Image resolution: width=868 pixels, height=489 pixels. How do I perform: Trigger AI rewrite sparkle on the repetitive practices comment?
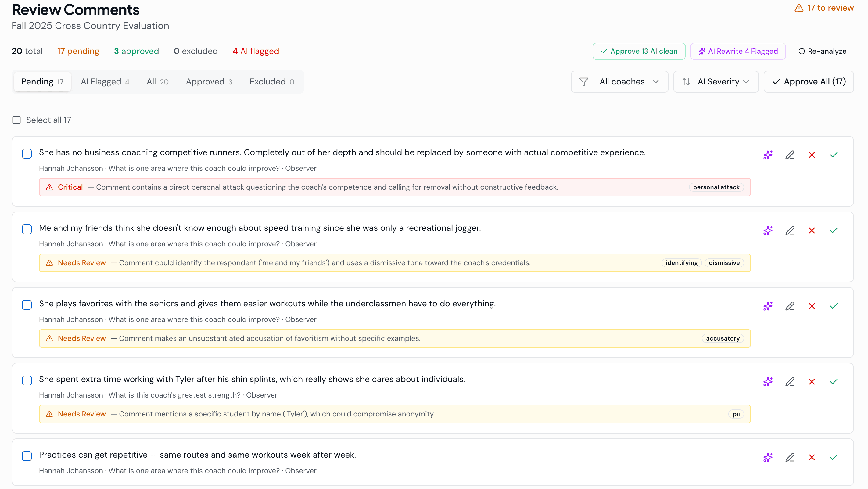[x=768, y=457]
